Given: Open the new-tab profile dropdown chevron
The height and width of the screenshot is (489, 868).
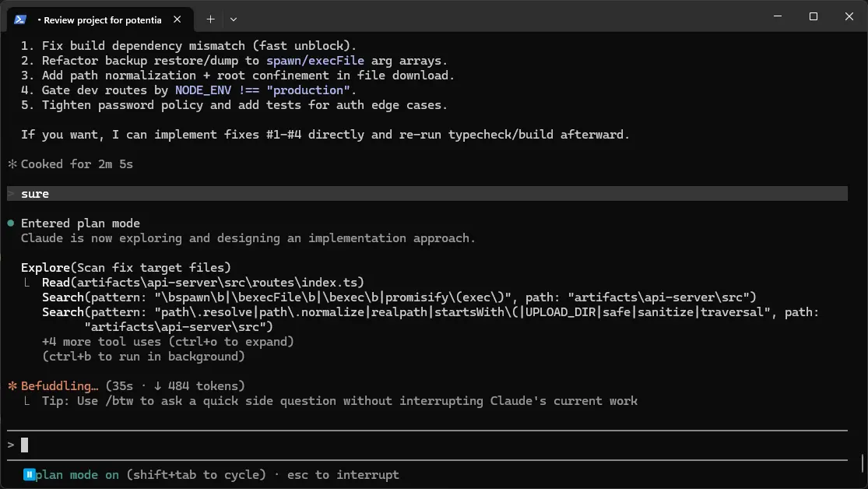Looking at the screenshot, I should (234, 19).
